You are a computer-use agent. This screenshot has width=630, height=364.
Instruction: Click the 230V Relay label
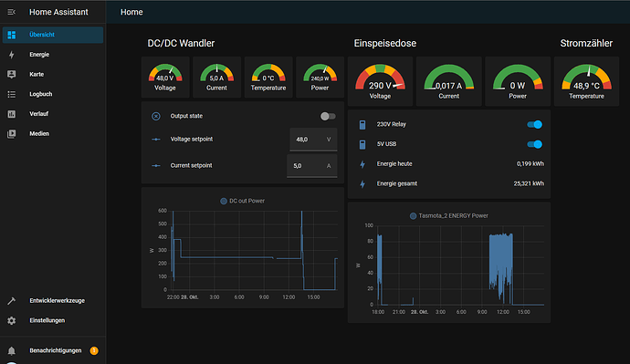tap(392, 124)
